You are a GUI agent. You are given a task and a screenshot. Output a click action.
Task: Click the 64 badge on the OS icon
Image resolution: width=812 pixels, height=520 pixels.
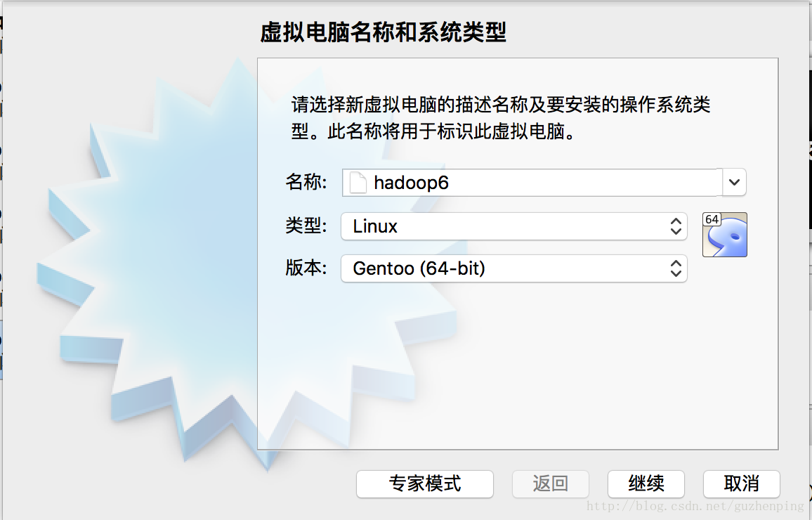(712, 219)
